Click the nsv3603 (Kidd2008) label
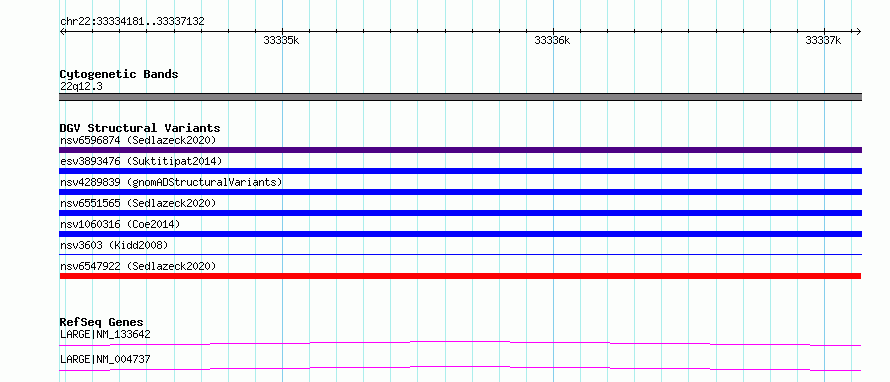 [114, 245]
